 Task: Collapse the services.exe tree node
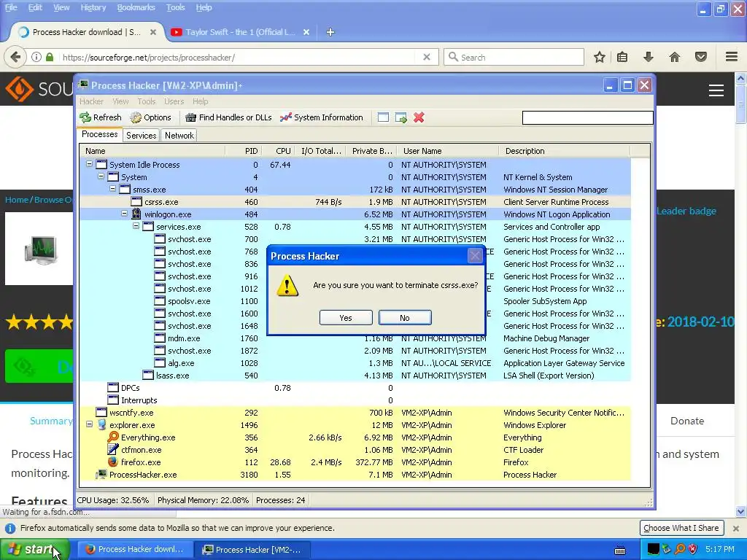[136, 226]
